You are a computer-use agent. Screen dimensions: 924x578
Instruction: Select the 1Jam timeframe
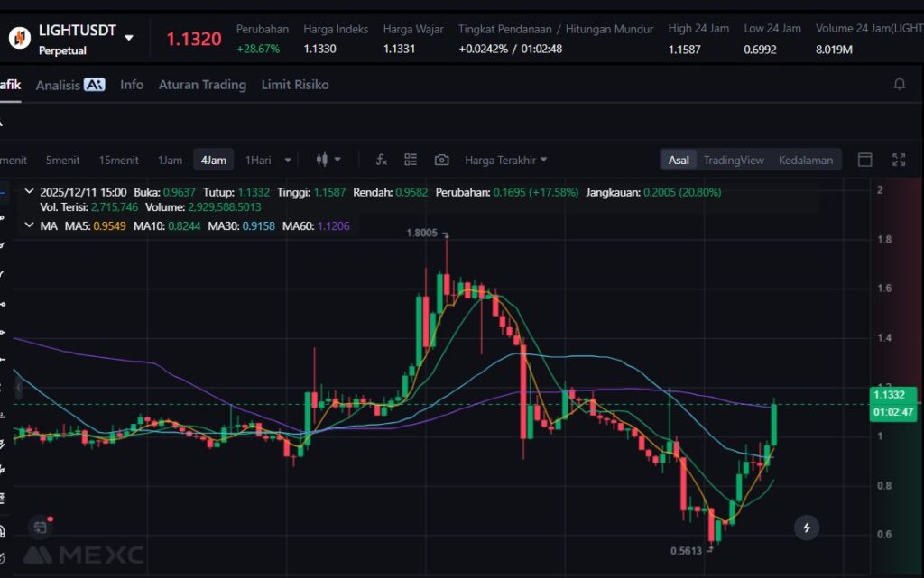click(x=170, y=160)
